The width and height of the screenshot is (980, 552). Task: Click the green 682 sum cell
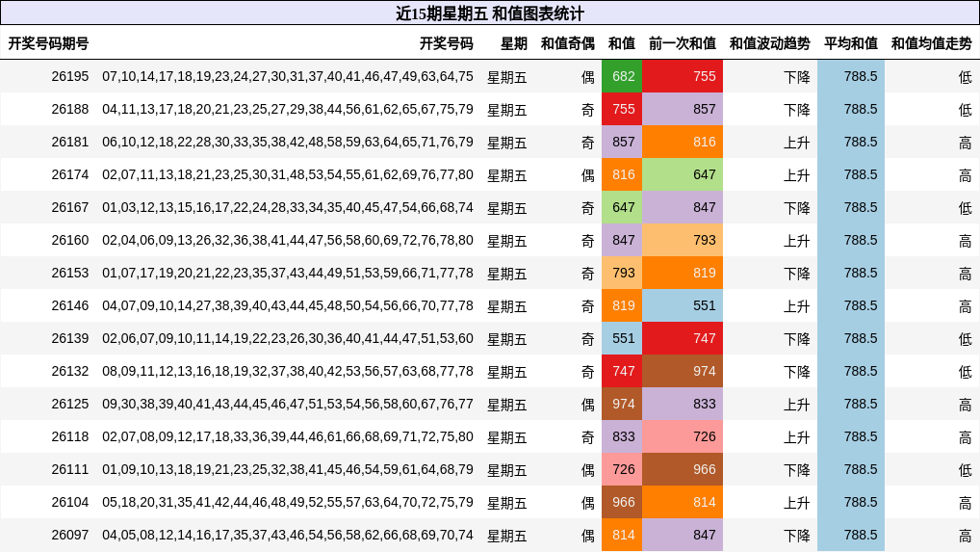coord(622,76)
